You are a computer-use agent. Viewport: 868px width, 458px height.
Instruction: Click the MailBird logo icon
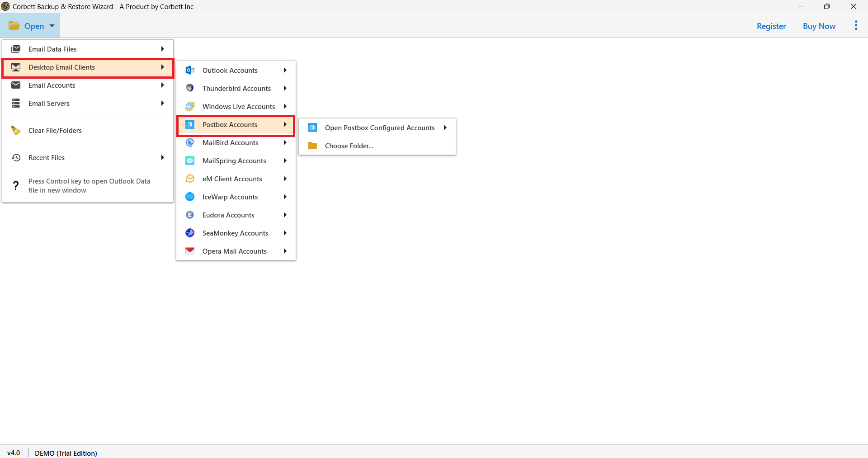(190, 142)
